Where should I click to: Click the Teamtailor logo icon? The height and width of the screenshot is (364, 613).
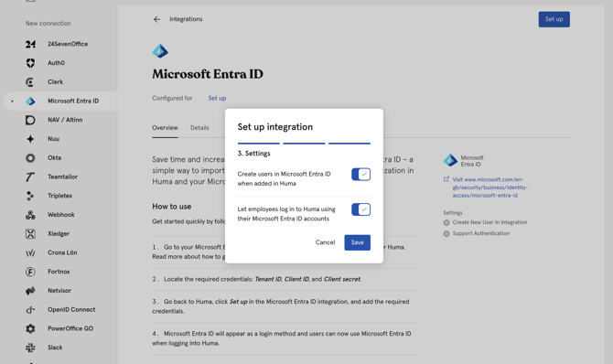[30, 177]
